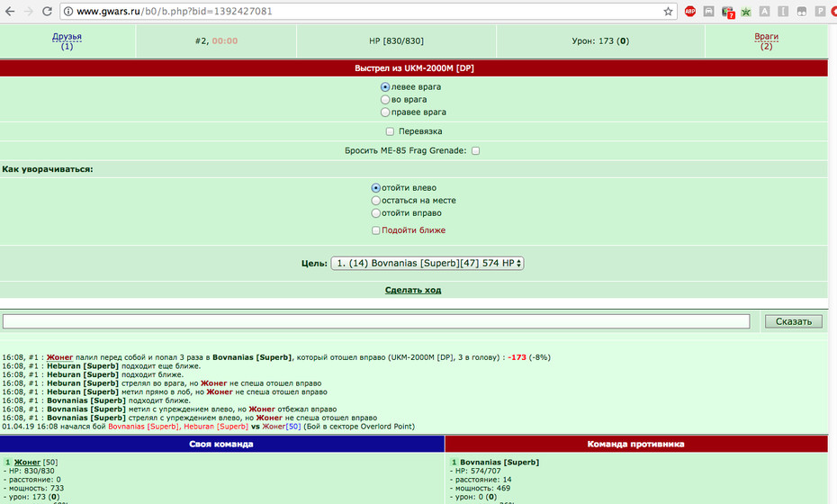Click Жонег link in first log line

pos(59,357)
